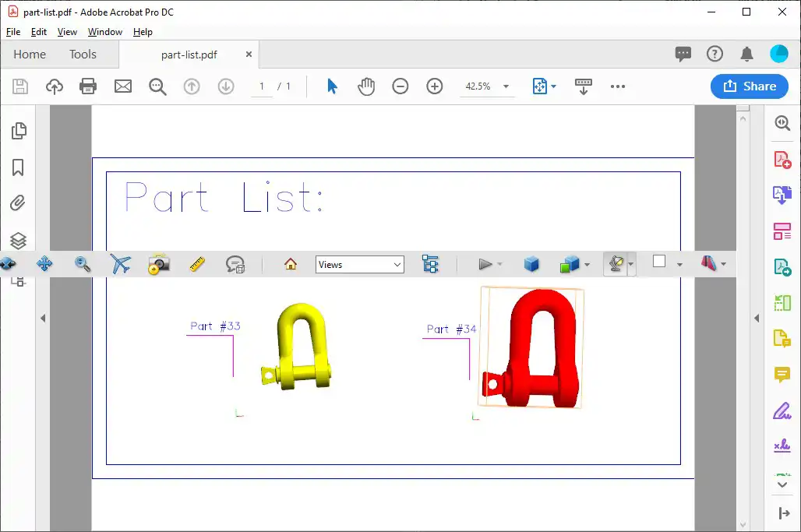Open background color dropdown arrow
801x532 pixels.
pos(679,265)
